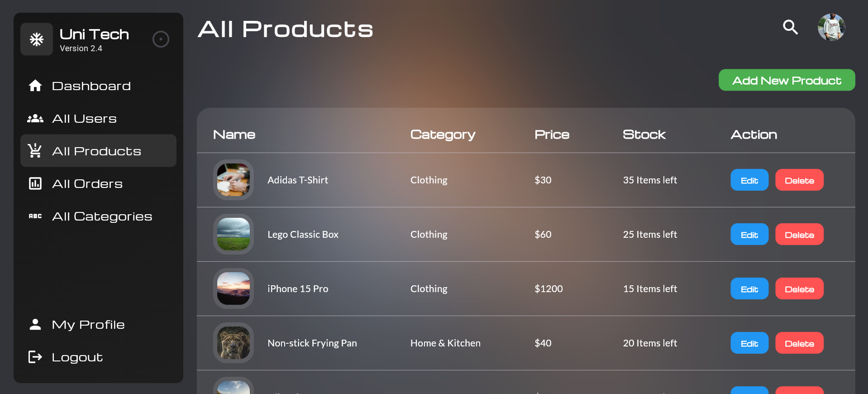Open the user avatar profile picture
Screen dimensions: 868x394
[x=831, y=27]
